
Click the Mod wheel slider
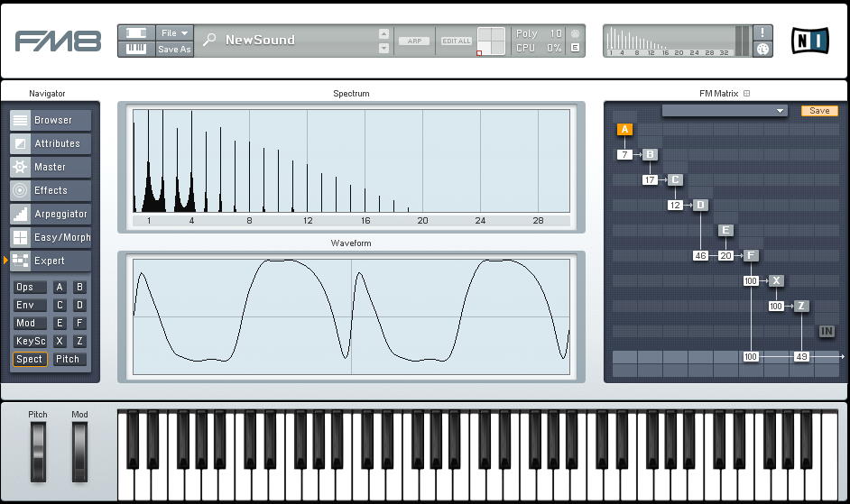tap(80, 449)
